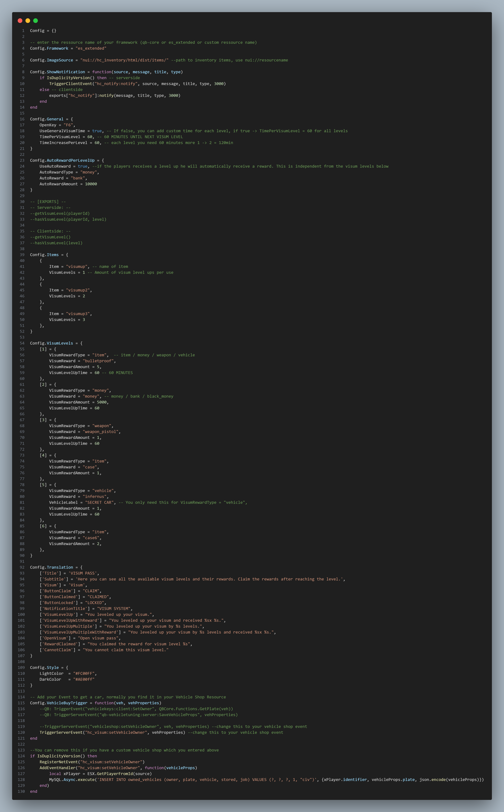
Task: Click the '-- [EXPORTS] --' comment
Action: [48, 202]
